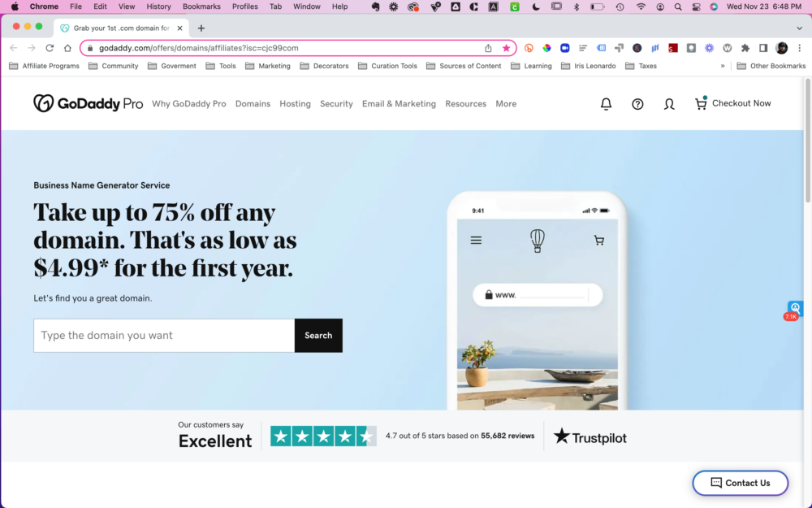
Task: Open the Zoom extension
Action: tap(565, 48)
